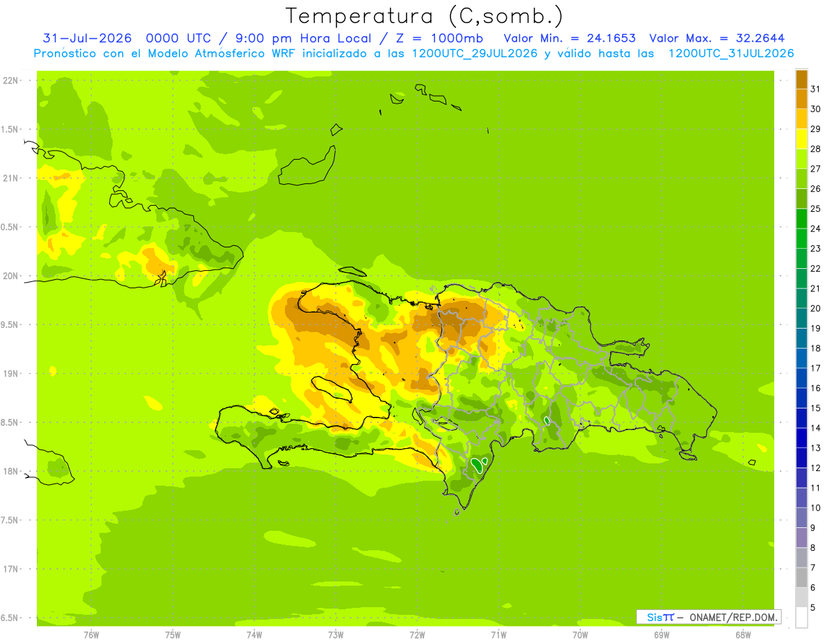Click the "19N" latitude axis label

pyautogui.click(x=12, y=373)
